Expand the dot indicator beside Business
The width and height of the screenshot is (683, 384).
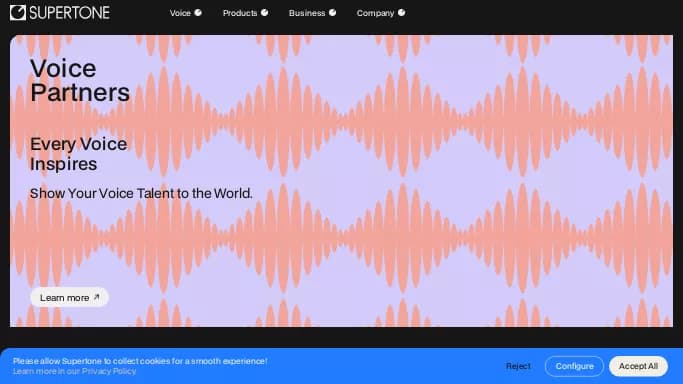332,13
